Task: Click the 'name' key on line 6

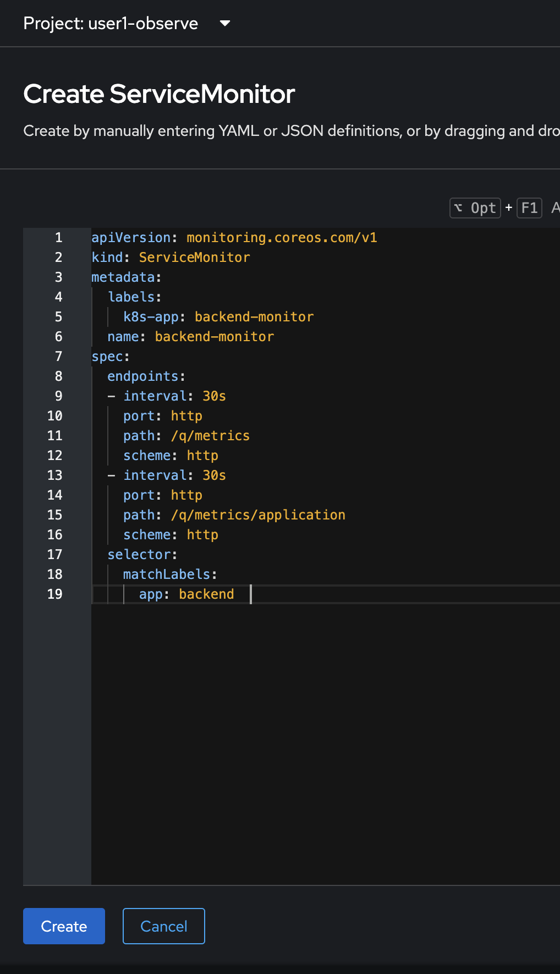Action: [123, 337]
